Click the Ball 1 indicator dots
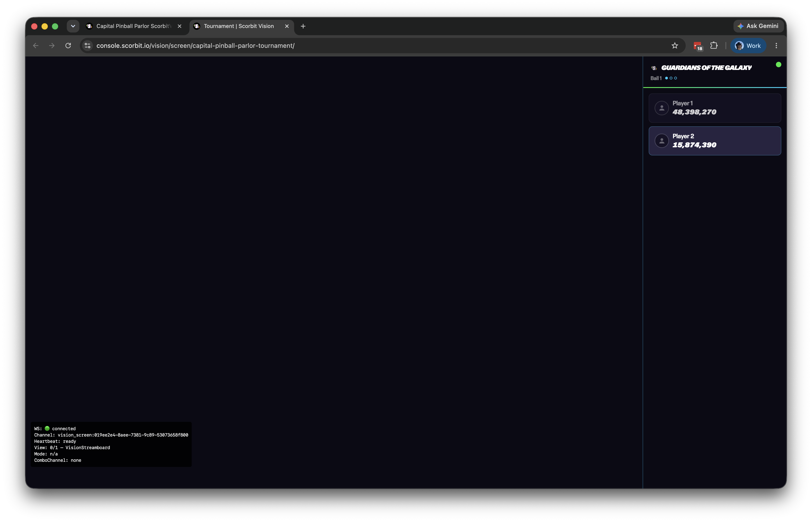Screen dimensions: 812x522 [x=671, y=78]
